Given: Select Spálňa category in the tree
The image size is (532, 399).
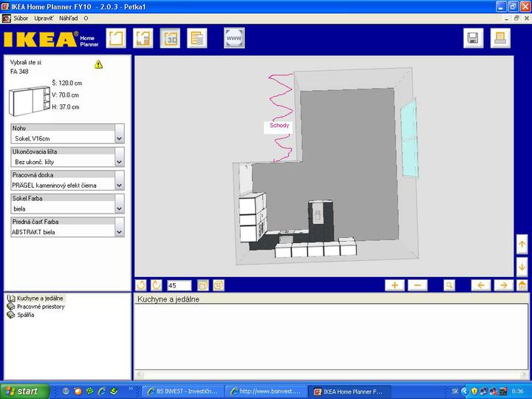Looking at the screenshot, I should pyautogui.click(x=25, y=315).
